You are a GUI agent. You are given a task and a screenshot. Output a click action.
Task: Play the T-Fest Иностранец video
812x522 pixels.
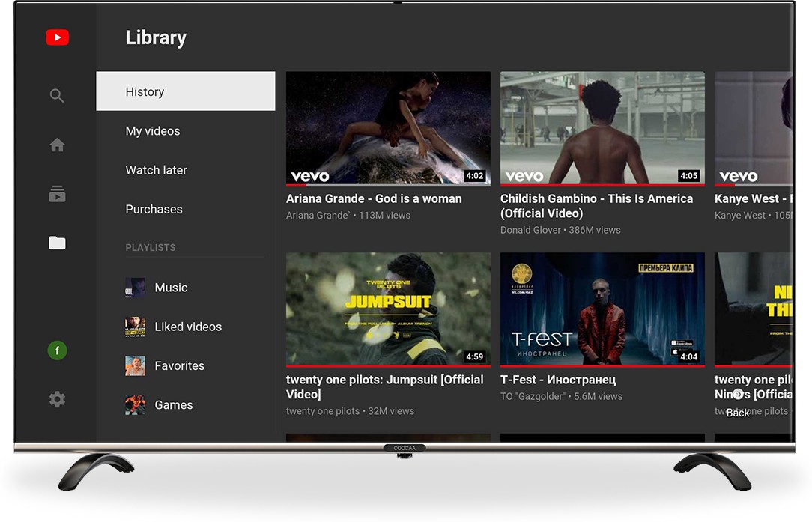[x=602, y=309]
